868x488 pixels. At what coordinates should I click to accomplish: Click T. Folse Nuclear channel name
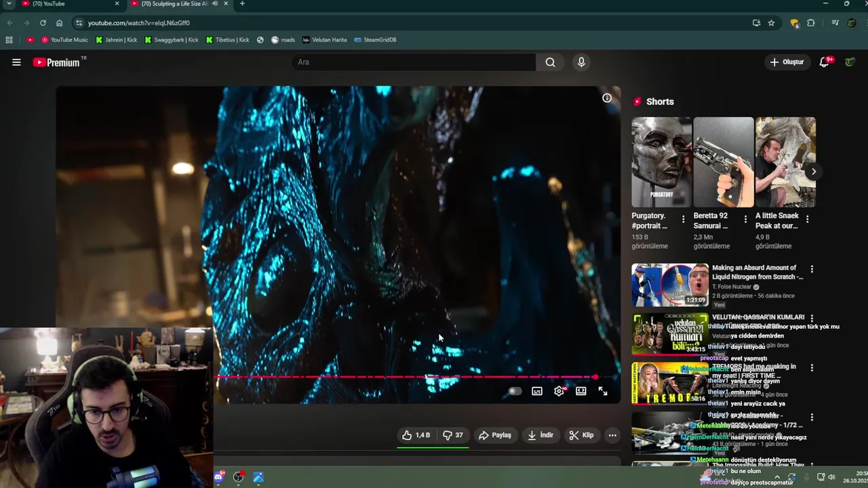pyautogui.click(x=731, y=287)
